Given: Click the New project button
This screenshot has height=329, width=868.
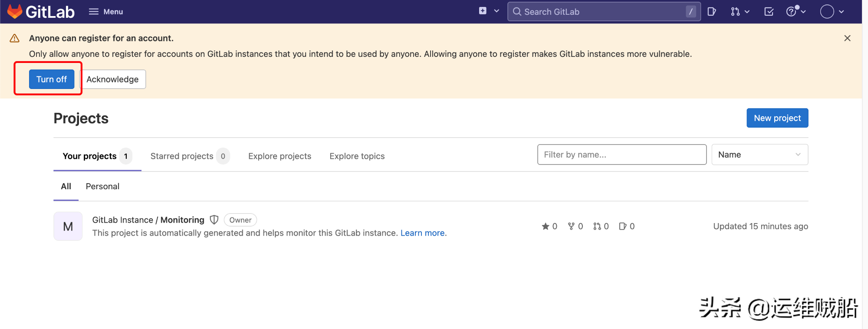Looking at the screenshot, I should coord(777,118).
